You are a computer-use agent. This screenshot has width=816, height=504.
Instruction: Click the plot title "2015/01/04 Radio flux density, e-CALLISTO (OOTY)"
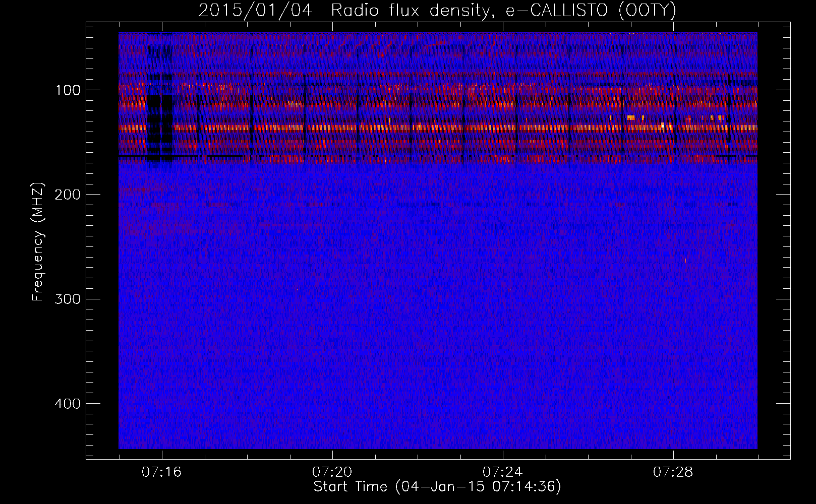click(437, 10)
